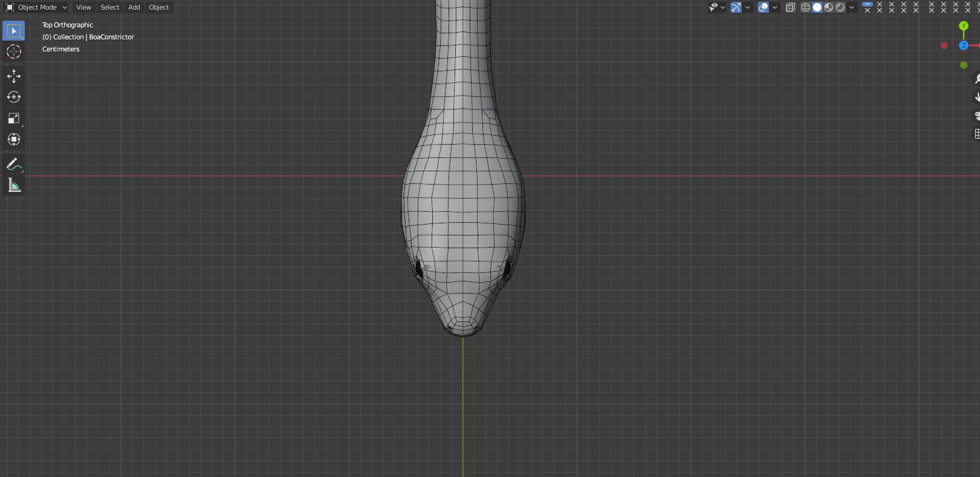
Task: Click the viewport visibility eye-cursor icon
Action: pos(714,7)
